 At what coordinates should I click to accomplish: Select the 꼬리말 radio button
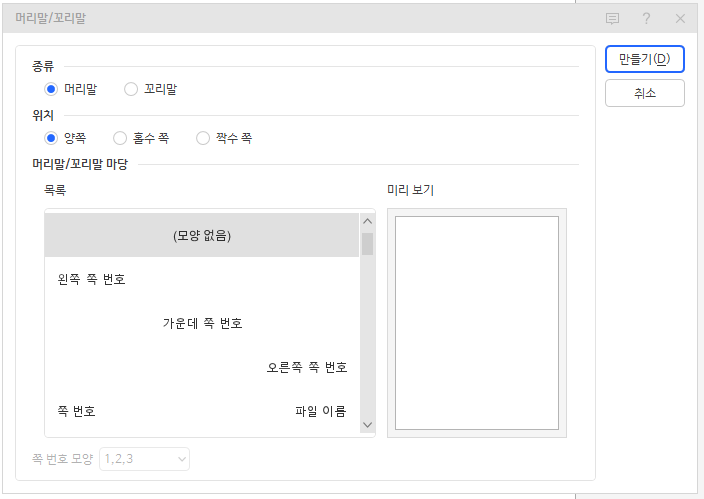(x=131, y=89)
